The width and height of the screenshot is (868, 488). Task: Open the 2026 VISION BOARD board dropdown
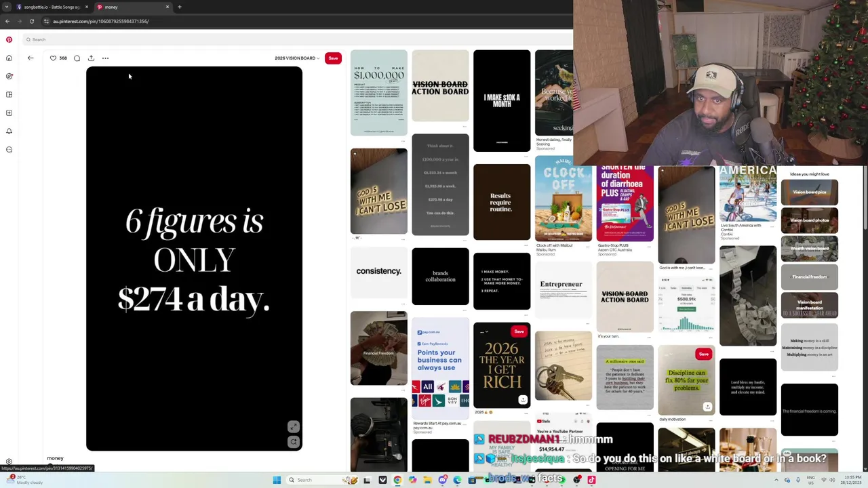(297, 58)
